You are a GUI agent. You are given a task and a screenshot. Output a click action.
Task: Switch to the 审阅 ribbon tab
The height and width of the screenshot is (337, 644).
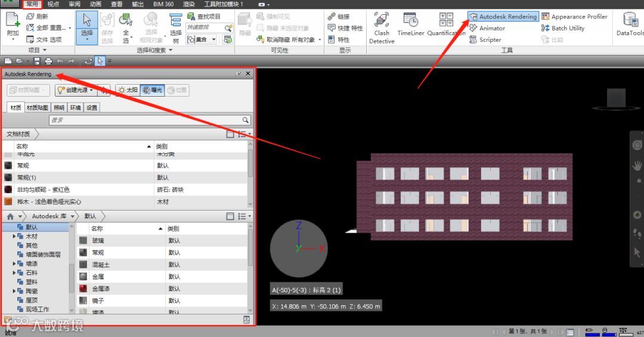[75, 4]
